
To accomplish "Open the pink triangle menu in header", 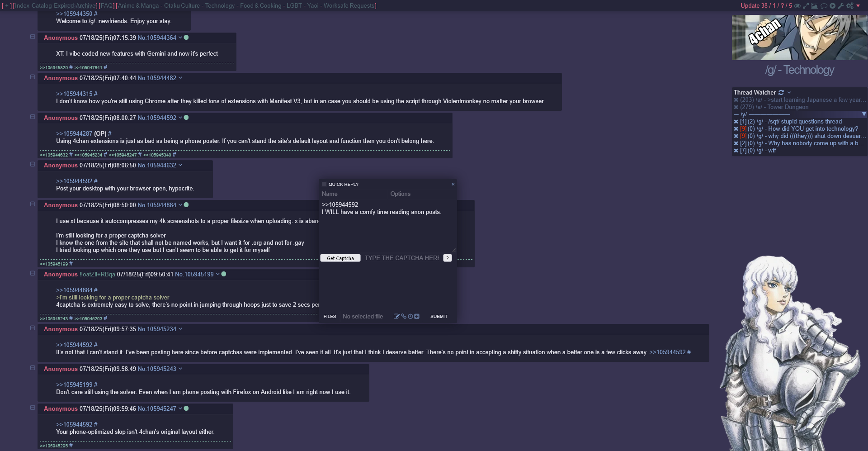I will point(858,6).
